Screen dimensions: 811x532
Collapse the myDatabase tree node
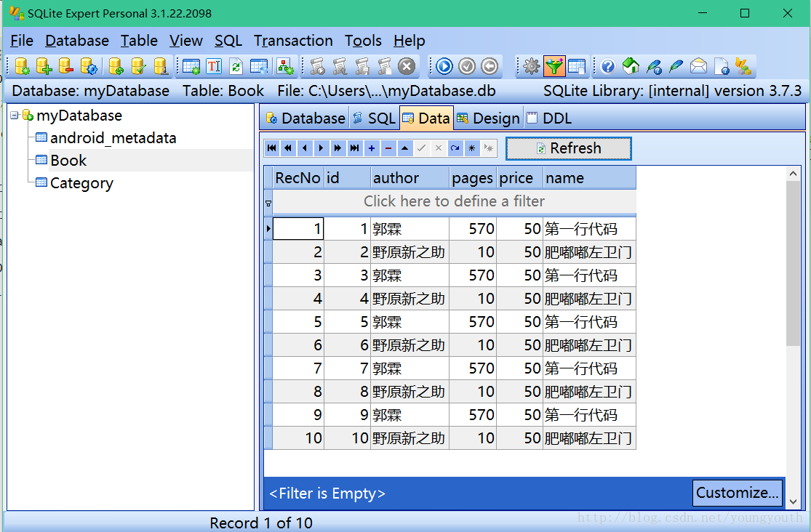14,115
